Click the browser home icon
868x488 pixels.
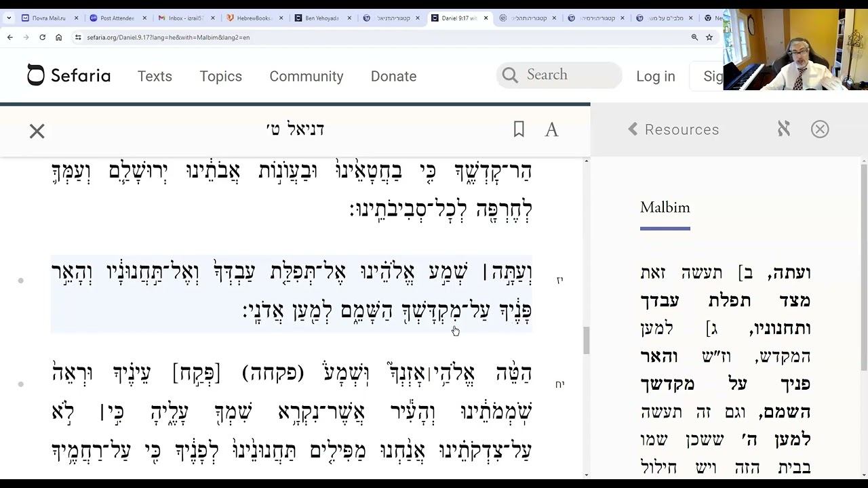[x=58, y=37]
